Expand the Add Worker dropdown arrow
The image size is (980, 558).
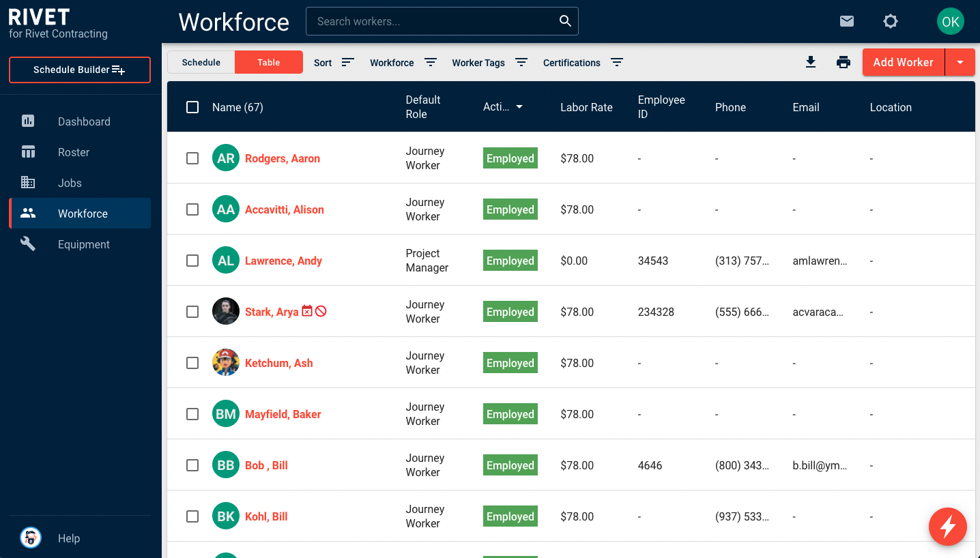click(960, 62)
